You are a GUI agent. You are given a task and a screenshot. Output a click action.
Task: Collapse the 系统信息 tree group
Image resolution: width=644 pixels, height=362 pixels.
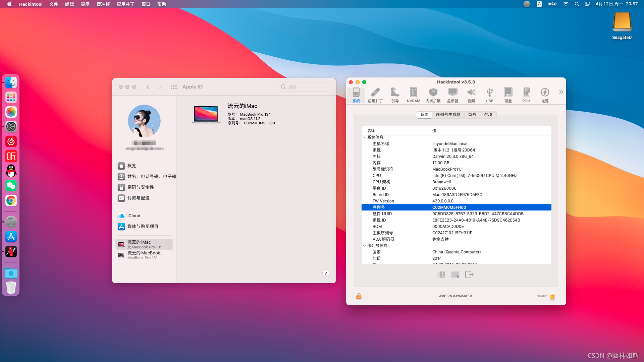[365, 137]
